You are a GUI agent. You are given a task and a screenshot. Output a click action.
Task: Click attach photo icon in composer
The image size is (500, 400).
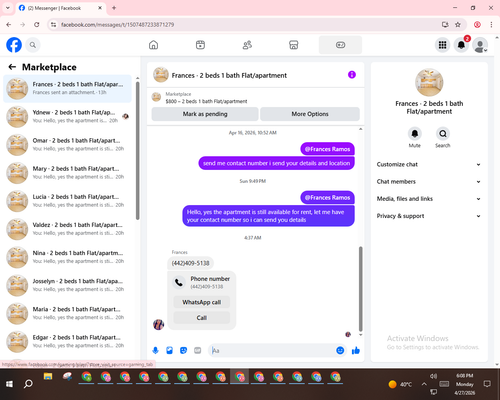[169, 350]
